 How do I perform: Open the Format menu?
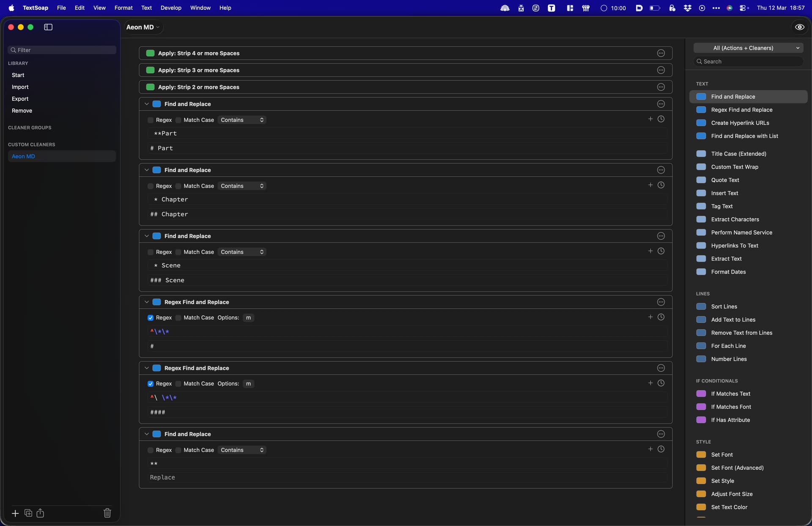(123, 8)
